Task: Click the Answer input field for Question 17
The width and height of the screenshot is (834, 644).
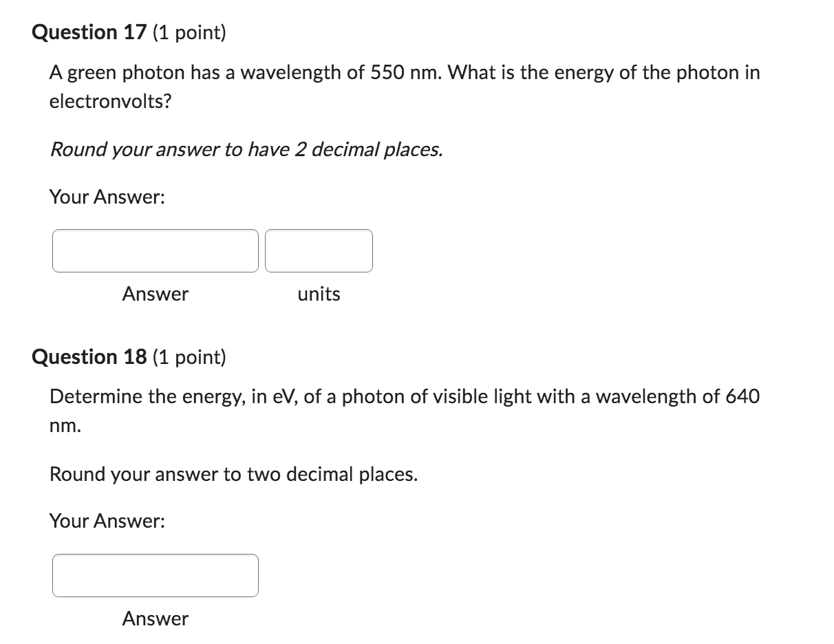Action: point(155,250)
